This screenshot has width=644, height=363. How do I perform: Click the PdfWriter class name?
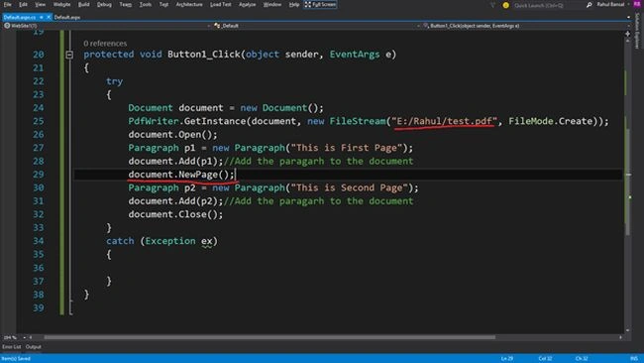154,121
